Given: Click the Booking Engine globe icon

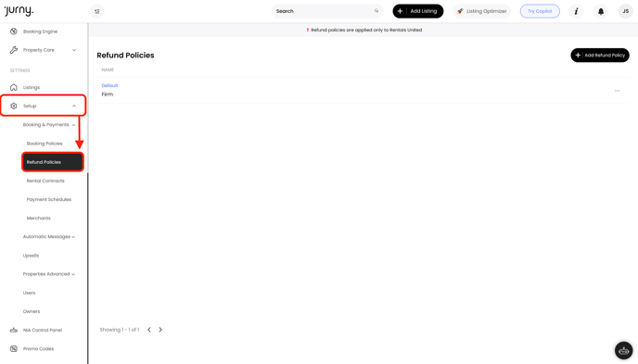Looking at the screenshot, I should (13, 31).
